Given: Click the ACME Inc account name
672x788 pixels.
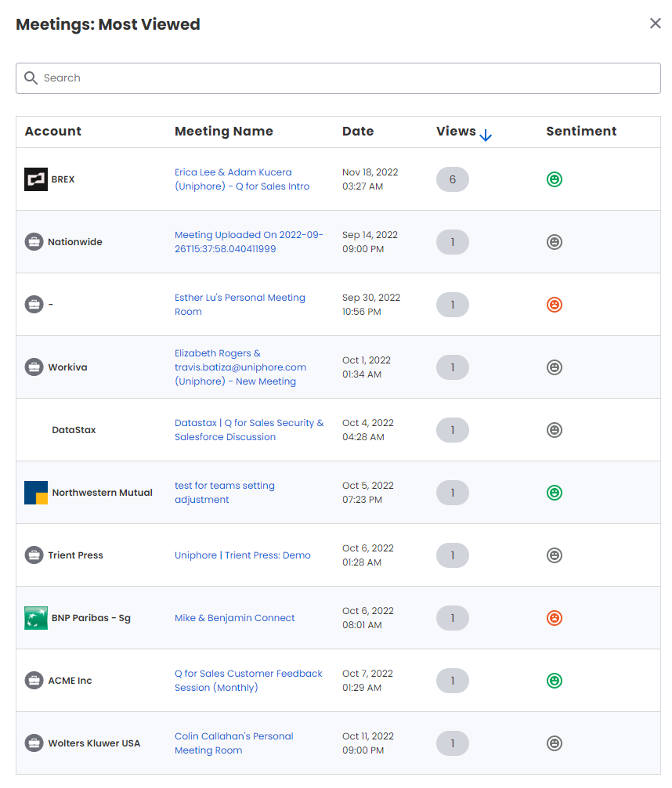Looking at the screenshot, I should 70,681.
